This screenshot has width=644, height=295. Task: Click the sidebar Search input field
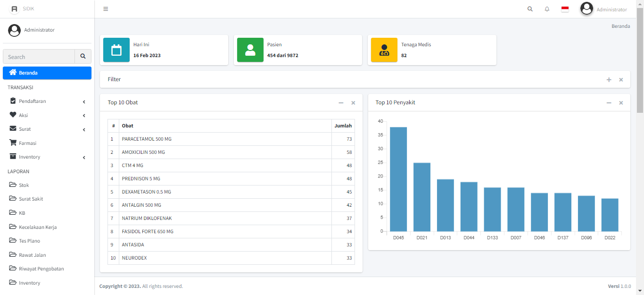[x=39, y=57]
